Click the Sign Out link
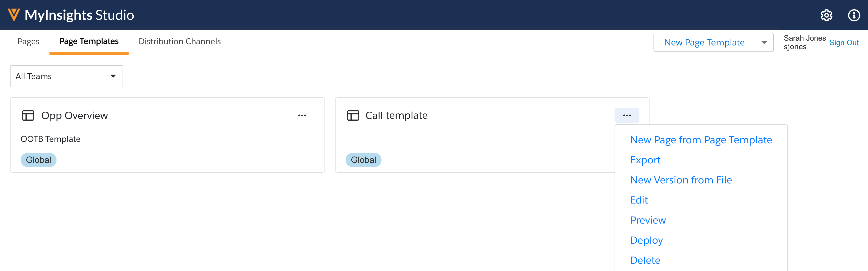The height and width of the screenshot is (271, 868). coord(844,43)
